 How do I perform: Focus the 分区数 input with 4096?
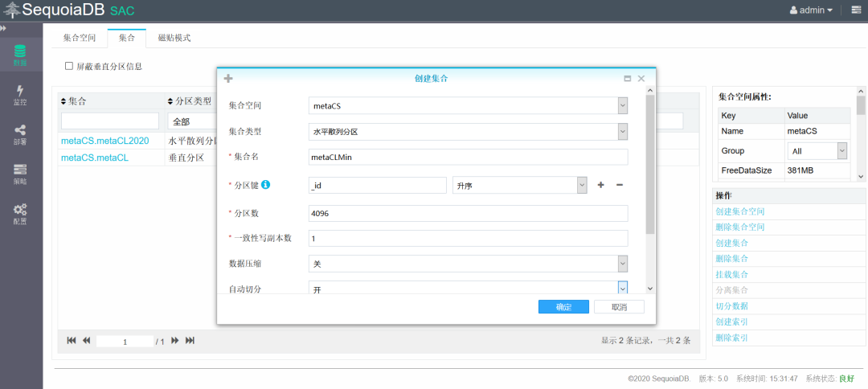click(468, 213)
